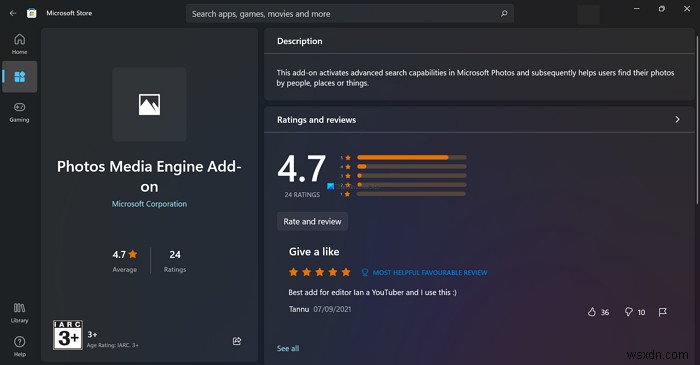The width and height of the screenshot is (700, 365).
Task: Select the Apps section icon in sidebar
Action: coord(20,77)
